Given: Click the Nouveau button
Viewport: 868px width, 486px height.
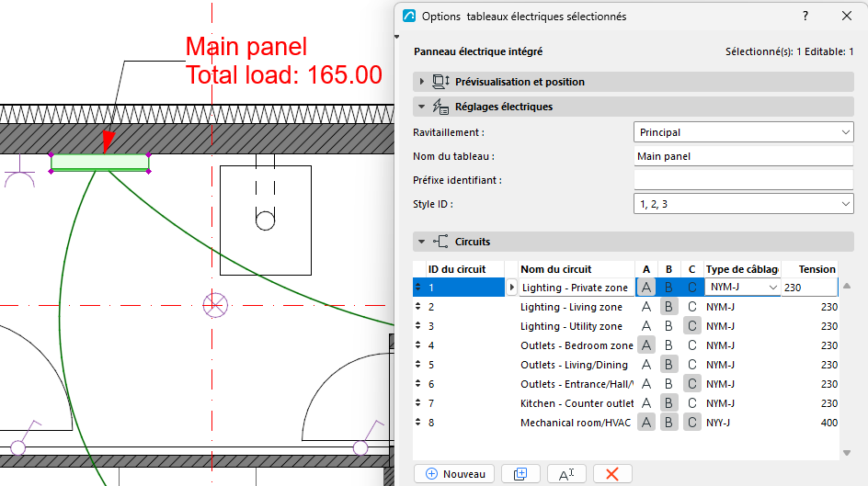Looking at the screenshot, I should click(x=454, y=474).
